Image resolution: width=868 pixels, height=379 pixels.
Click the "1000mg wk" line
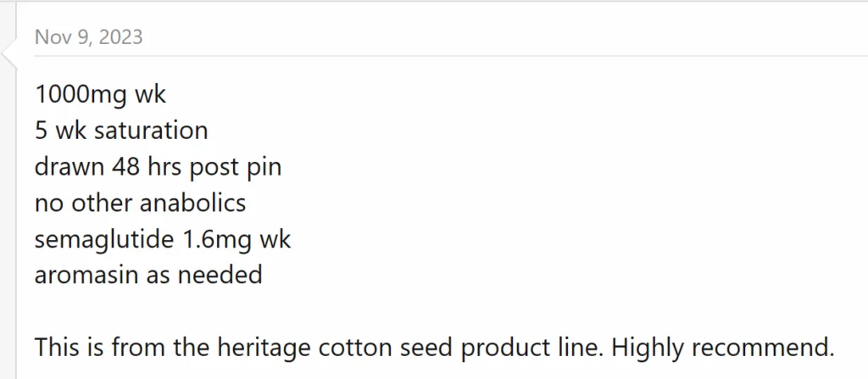tap(101, 95)
